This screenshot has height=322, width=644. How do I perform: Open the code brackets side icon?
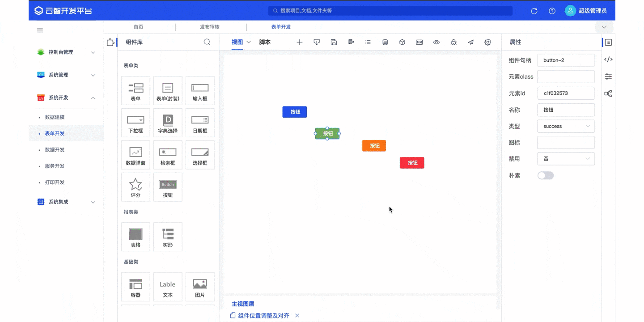pyautogui.click(x=608, y=59)
